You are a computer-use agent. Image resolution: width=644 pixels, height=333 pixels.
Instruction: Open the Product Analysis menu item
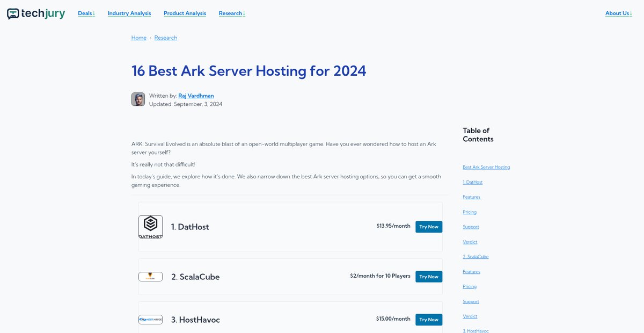[x=185, y=13]
